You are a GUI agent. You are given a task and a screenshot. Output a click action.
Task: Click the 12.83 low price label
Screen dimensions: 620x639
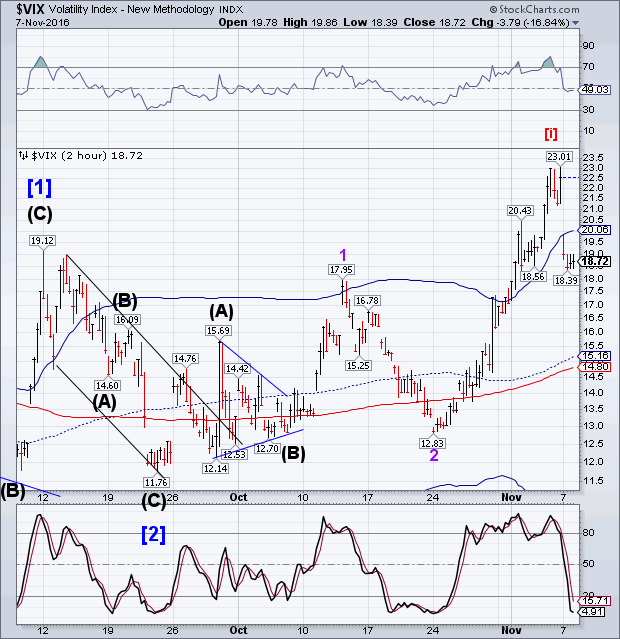[432, 443]
